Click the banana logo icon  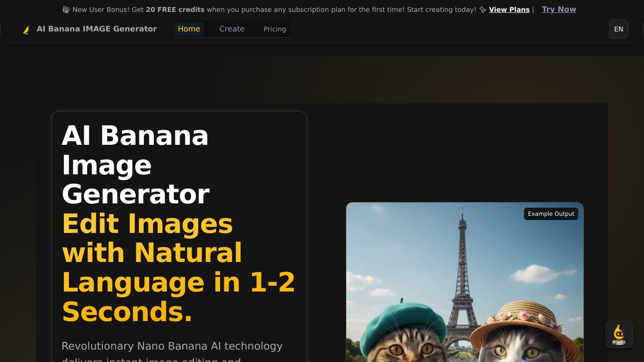[x=26, y=30]
